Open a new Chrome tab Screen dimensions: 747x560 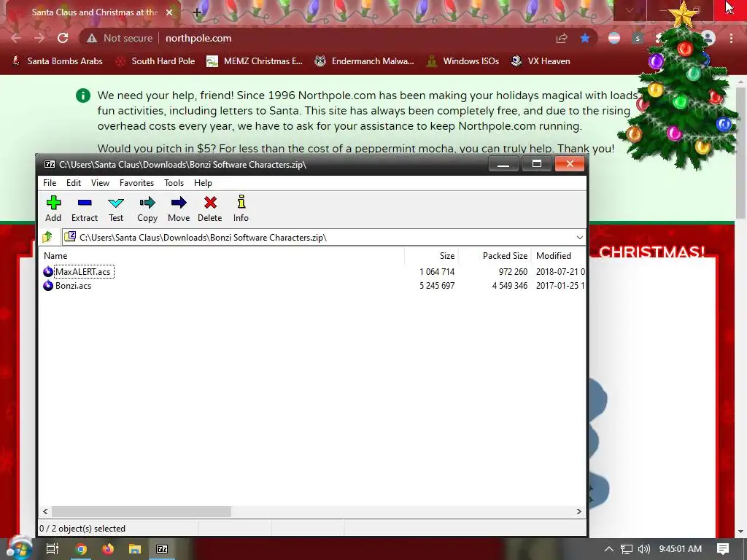pyautogui.click(x=197, y=12)
